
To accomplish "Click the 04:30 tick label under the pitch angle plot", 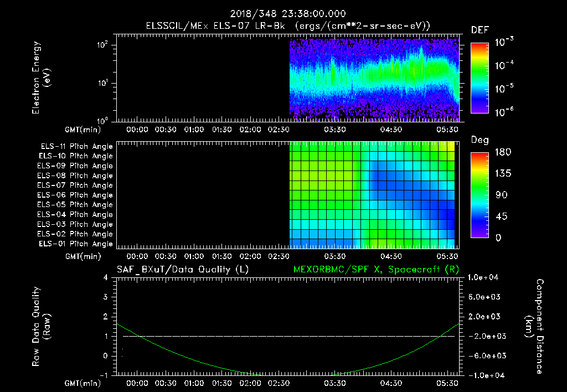I will click(x=391, y=256).
